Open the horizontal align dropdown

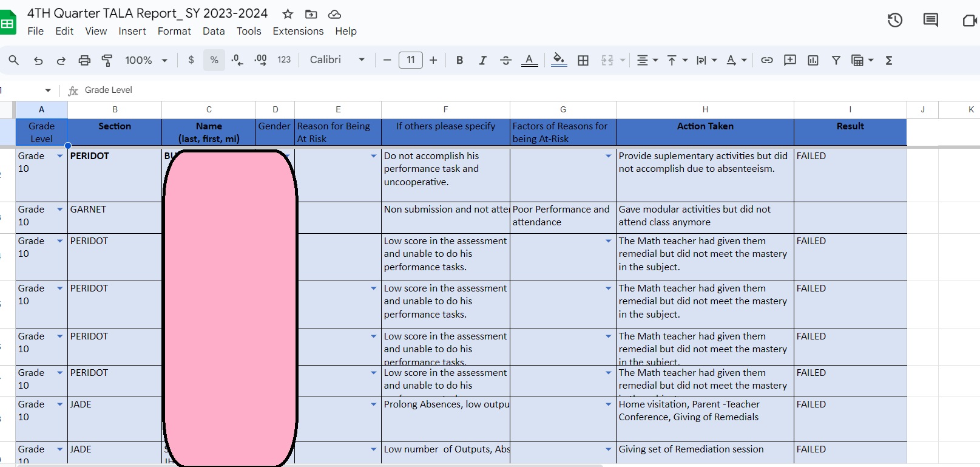tap(647, 60)
